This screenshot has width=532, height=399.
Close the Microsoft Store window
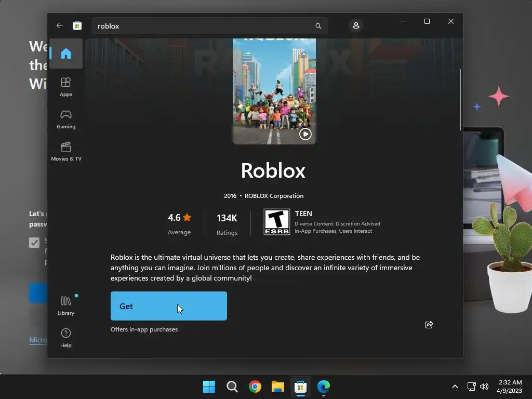click(x=450, y=21)
